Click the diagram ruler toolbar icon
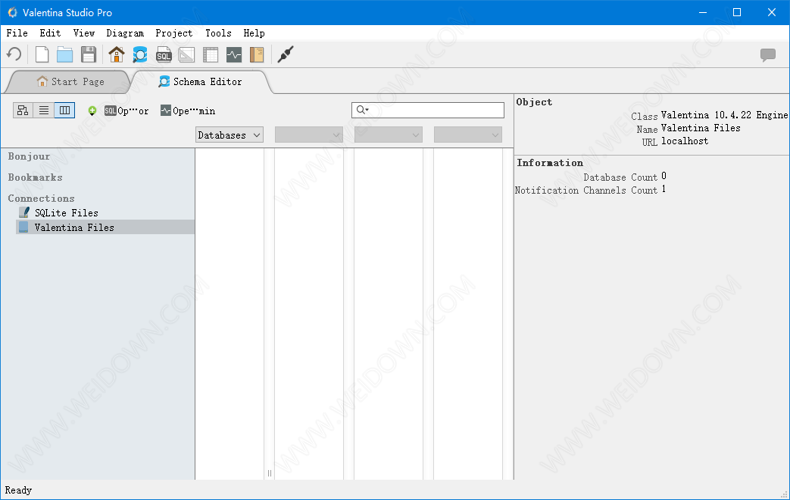Viewport: 790px width, 500px height. (187, 54)
